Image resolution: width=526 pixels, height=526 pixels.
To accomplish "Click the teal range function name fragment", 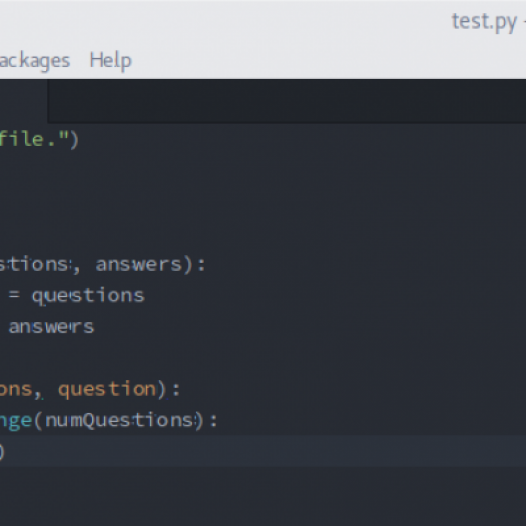I will 16,421.
